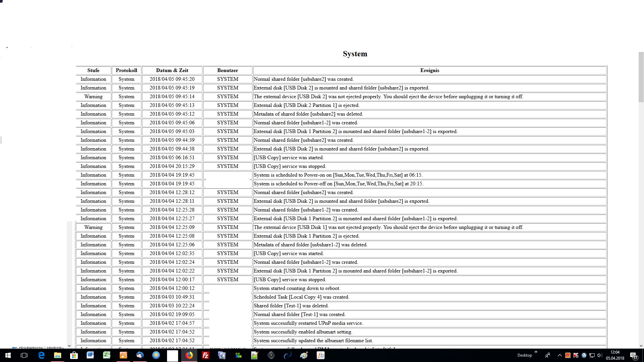This screenshot has width=644, height=362.
Task: Open Action Center notifications
Action: tap(634, 355)
